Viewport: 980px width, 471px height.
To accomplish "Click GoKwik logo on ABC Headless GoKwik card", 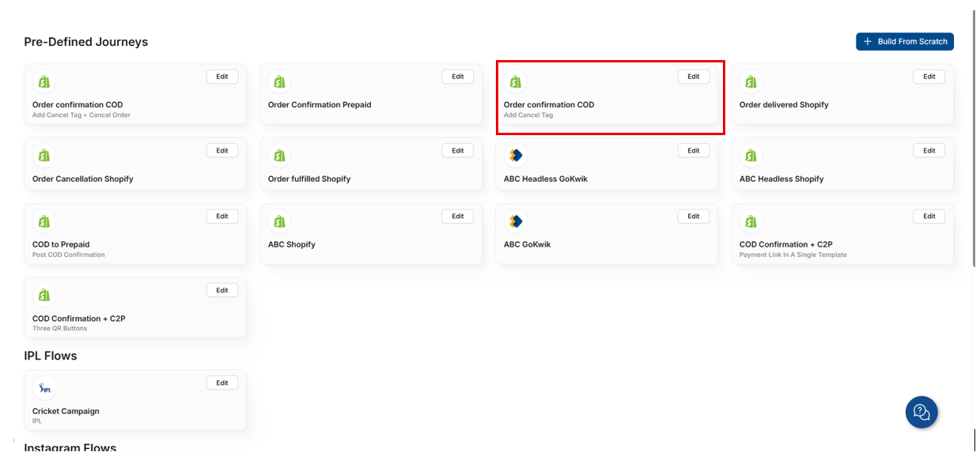I will [515, 156].
